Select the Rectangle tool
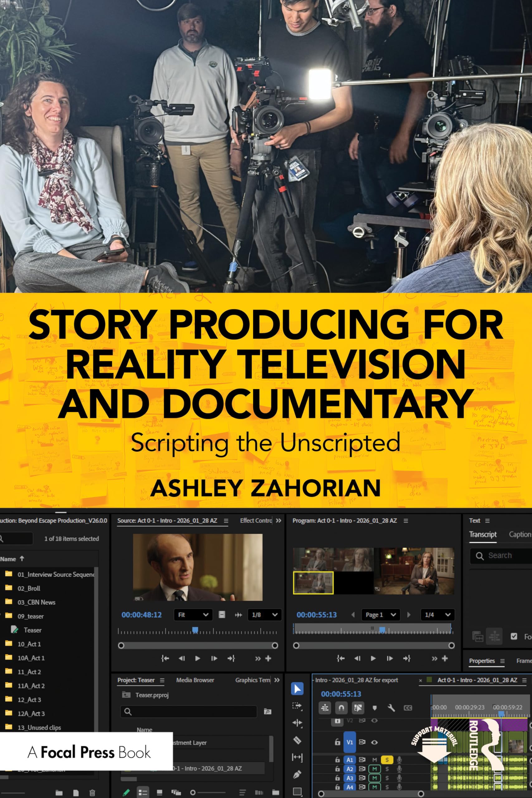Viewport: 532px width, 798px height. (297, 791)
